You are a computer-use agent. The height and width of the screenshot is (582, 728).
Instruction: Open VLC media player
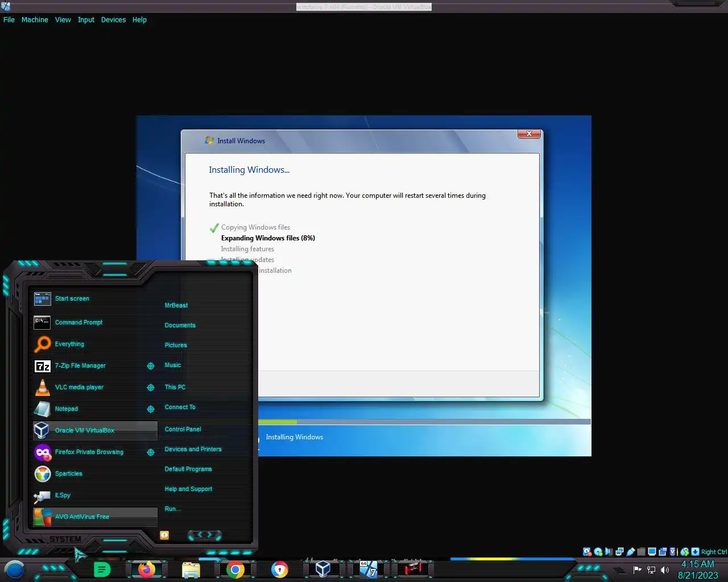88,387
